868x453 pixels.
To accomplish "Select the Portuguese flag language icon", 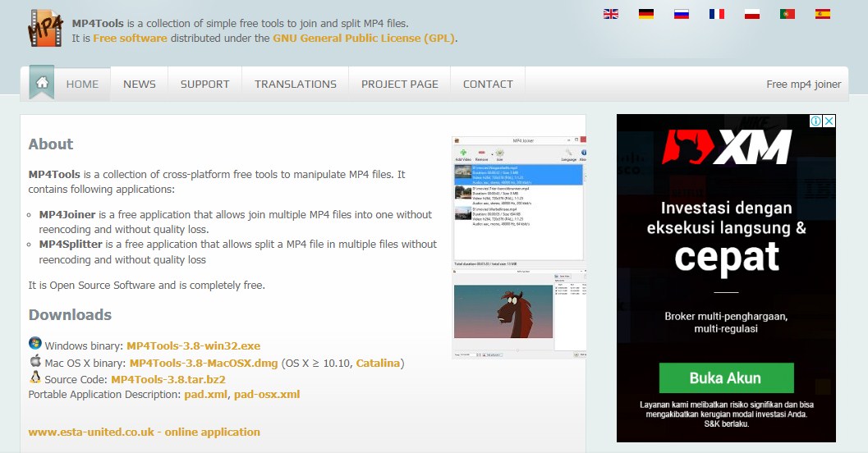I will [788, 14].
